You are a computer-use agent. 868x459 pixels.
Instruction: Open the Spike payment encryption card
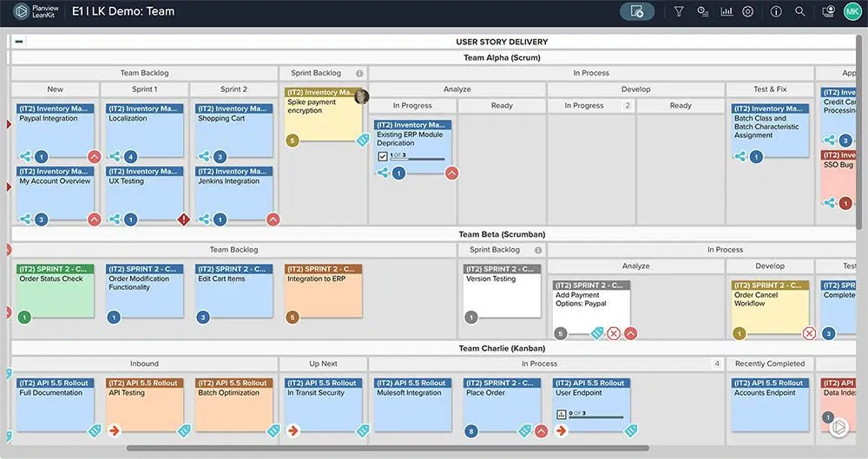click(x=323, y=113)
